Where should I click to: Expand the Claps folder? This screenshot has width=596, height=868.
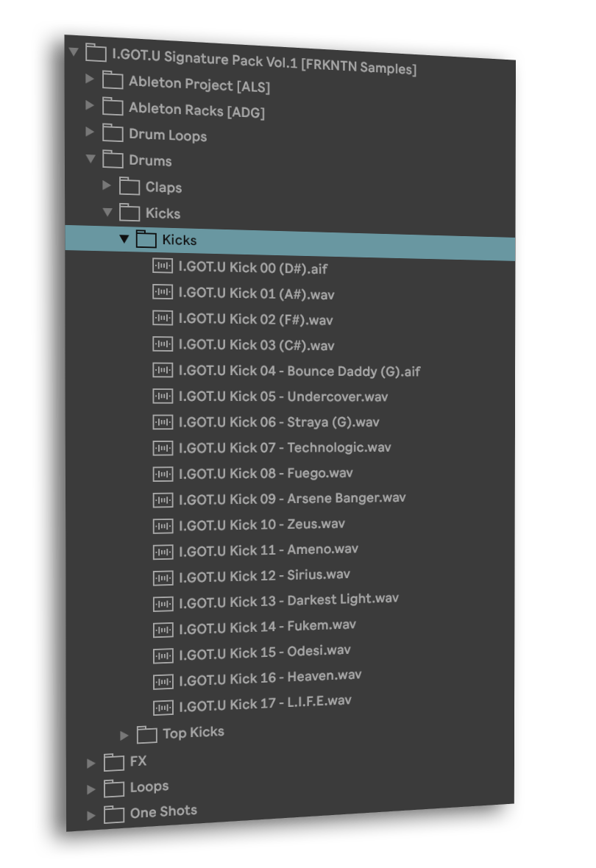tap(107, 185)
